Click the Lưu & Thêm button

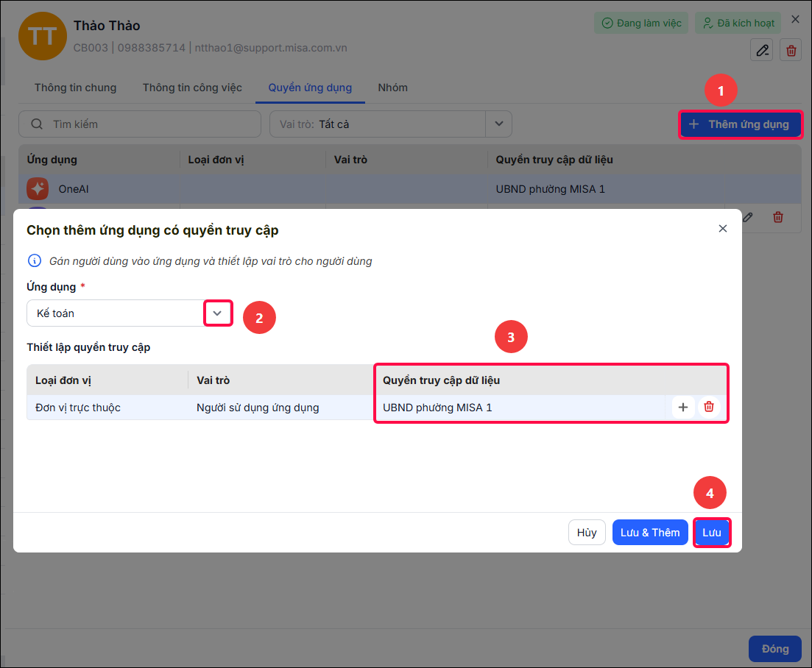pyautogui.click(x=650, y=533)
